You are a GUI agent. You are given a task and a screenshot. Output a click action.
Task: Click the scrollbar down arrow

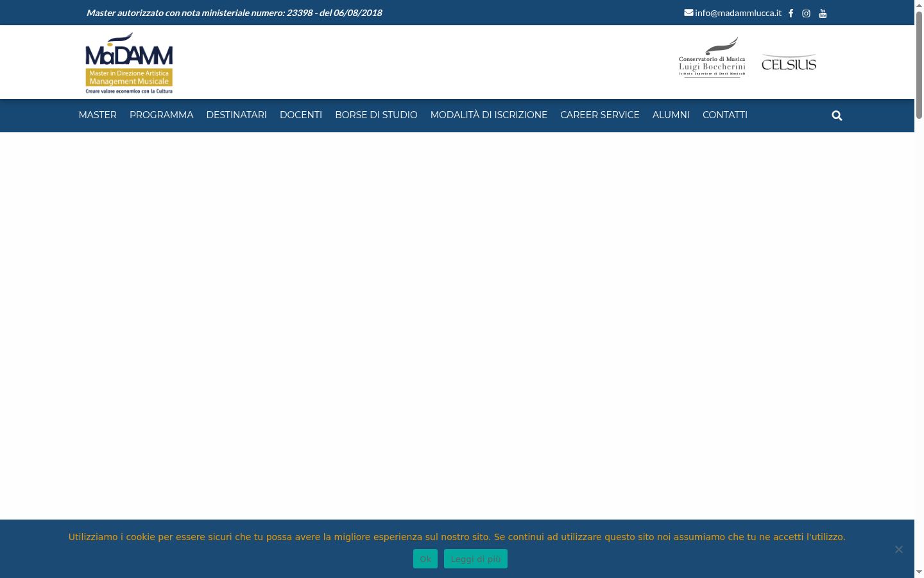click(919, 572)
